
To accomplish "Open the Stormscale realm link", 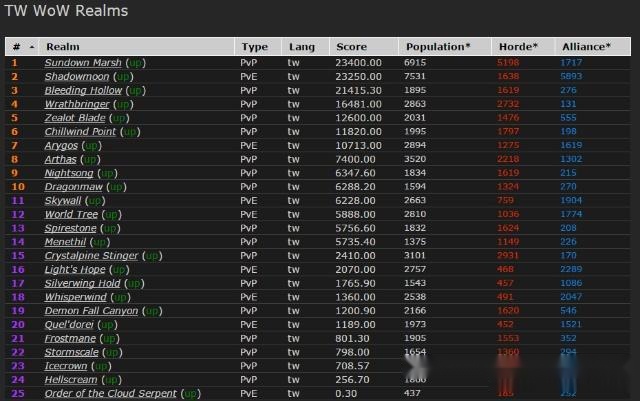I will tap(71, 352).
